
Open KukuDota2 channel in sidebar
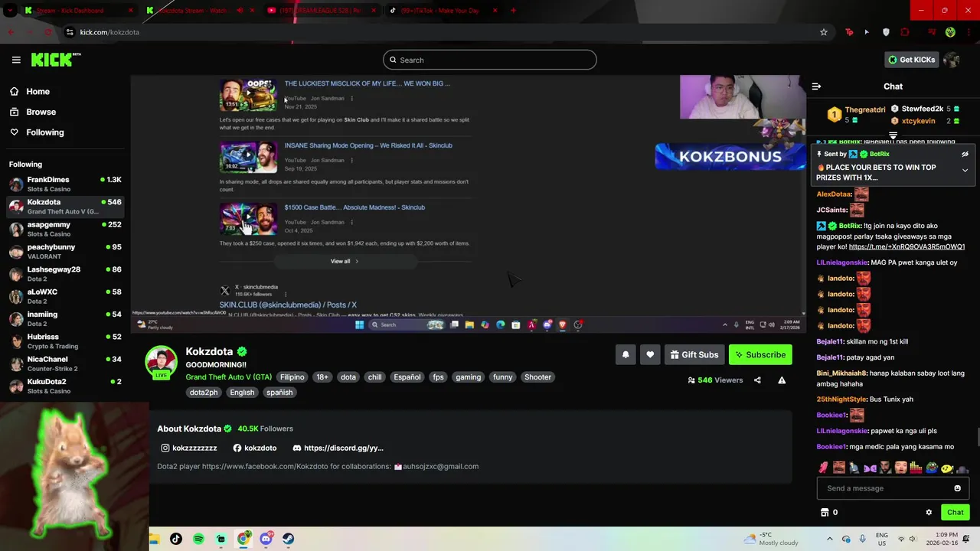[x=65, y=386]
